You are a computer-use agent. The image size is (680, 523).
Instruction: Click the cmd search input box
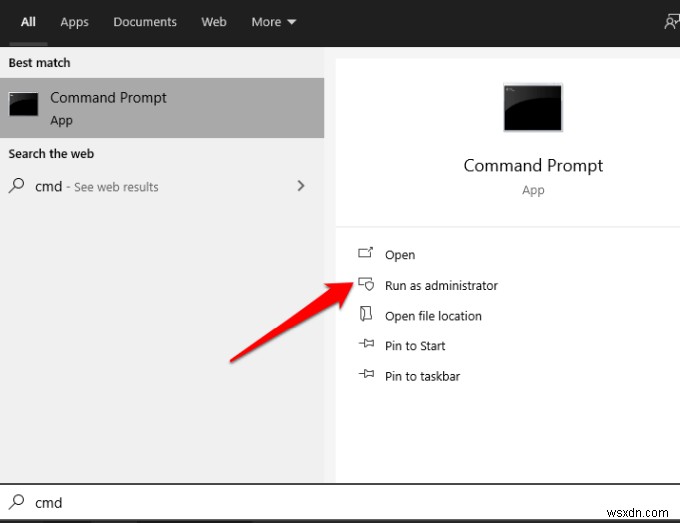tap(340, 503)
